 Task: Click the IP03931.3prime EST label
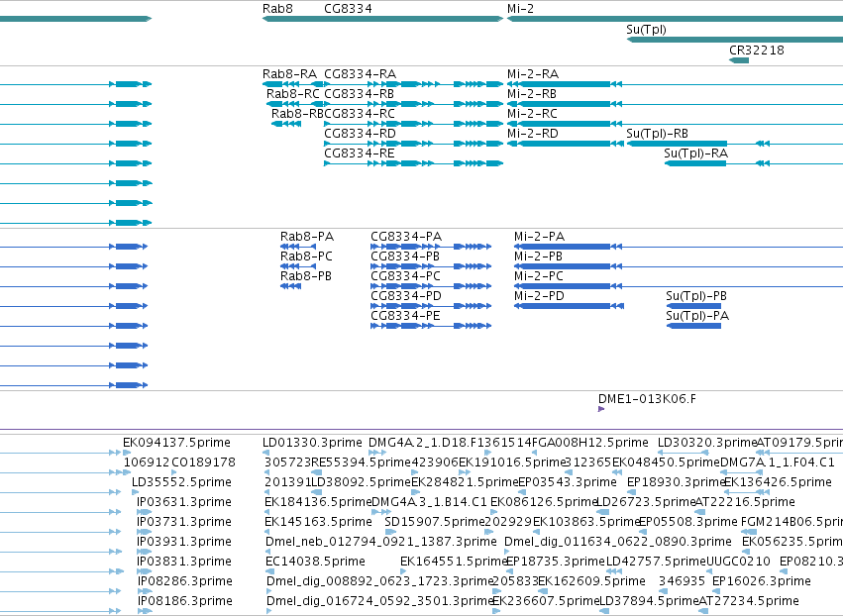click(184, 542)
